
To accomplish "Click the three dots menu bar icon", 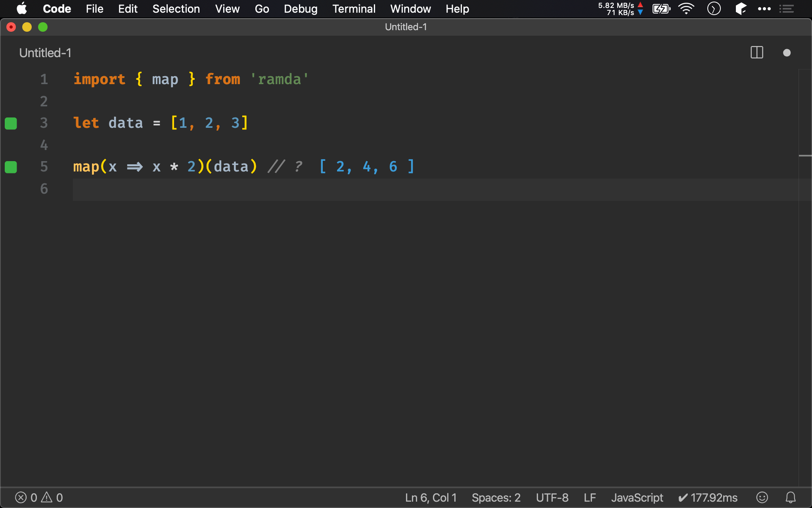I will (764, 9).
